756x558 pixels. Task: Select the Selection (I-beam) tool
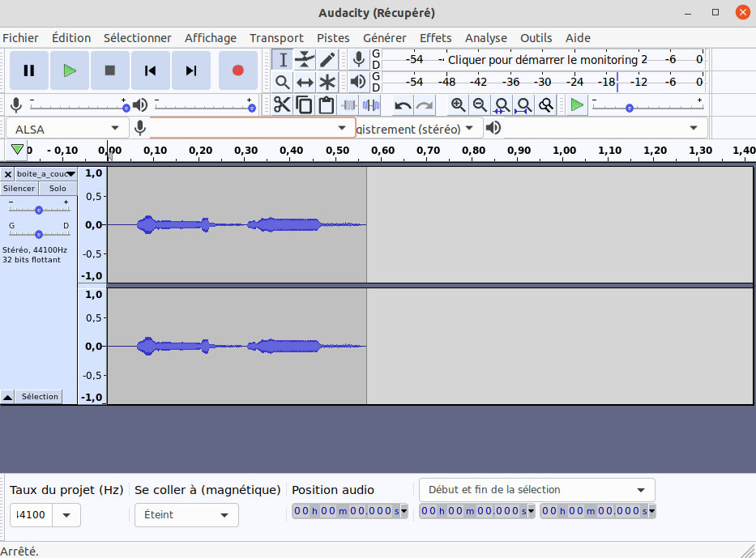pos(283,60)
